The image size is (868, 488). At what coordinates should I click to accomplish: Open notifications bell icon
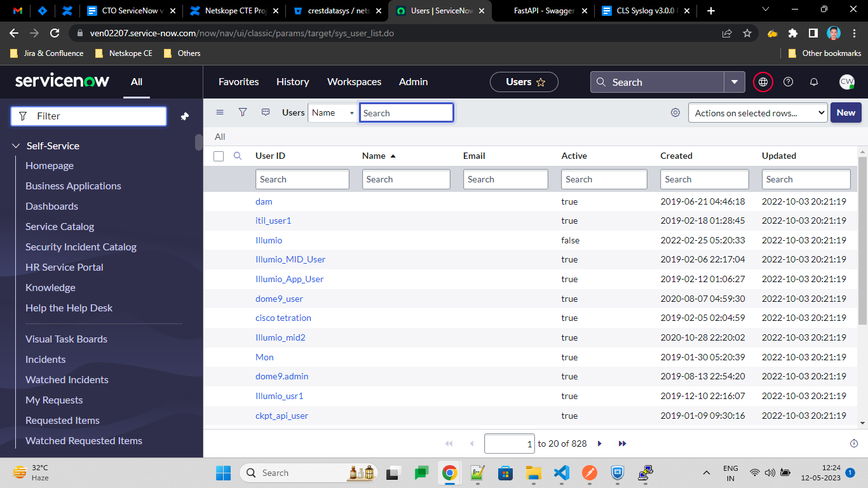(x=814, y=82)
